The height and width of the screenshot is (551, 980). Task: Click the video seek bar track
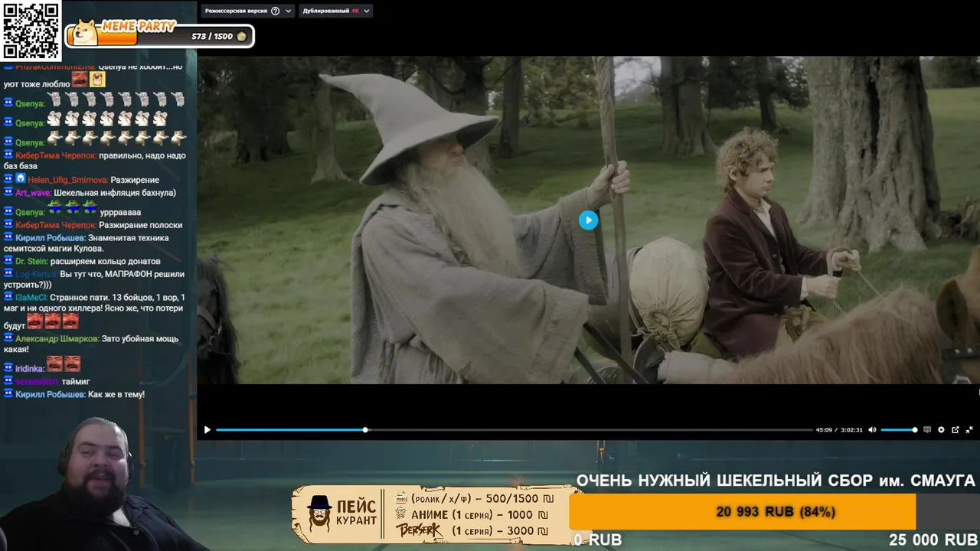514,430
